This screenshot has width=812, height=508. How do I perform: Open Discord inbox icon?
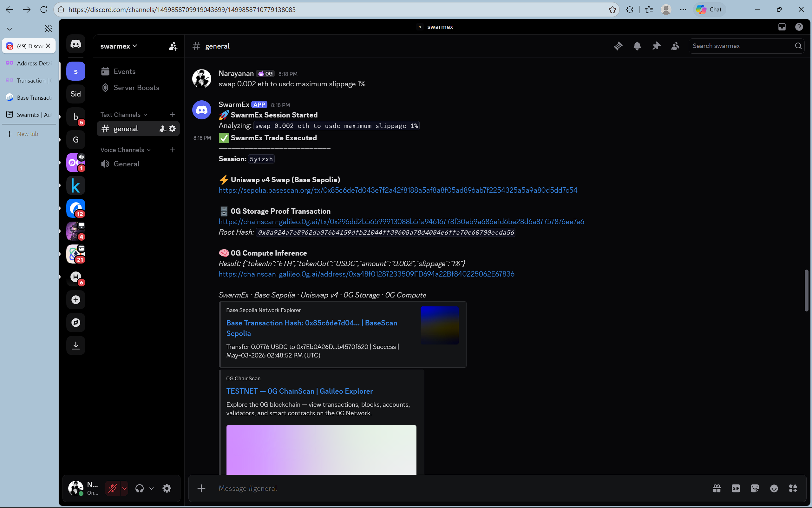pyautogui.click(x=782, y=27)
